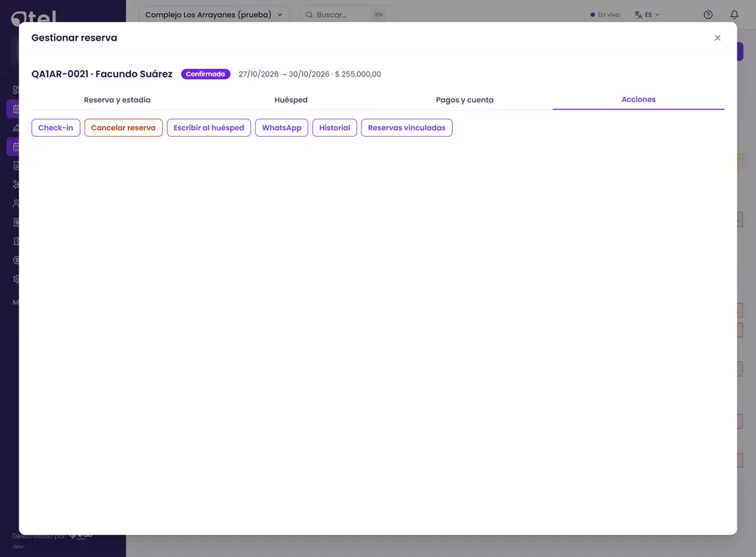Viewport: 756px width, 557px height.
Task: Click the Buscar search field
Action: (345, 14)
